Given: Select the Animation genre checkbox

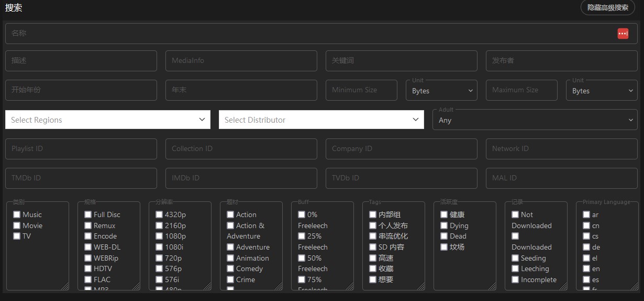Looking at the screenshot, I should click(230, 258).
